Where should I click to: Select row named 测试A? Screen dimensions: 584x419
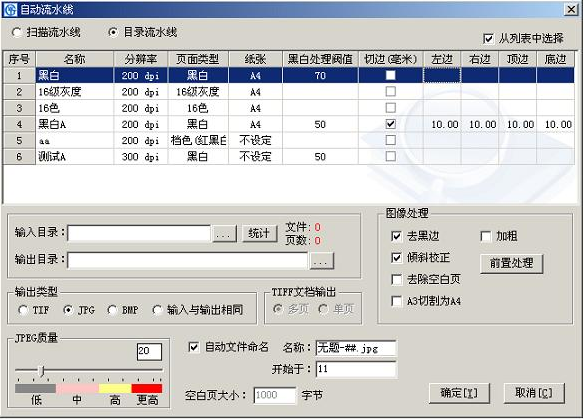[x=289, y=156]
